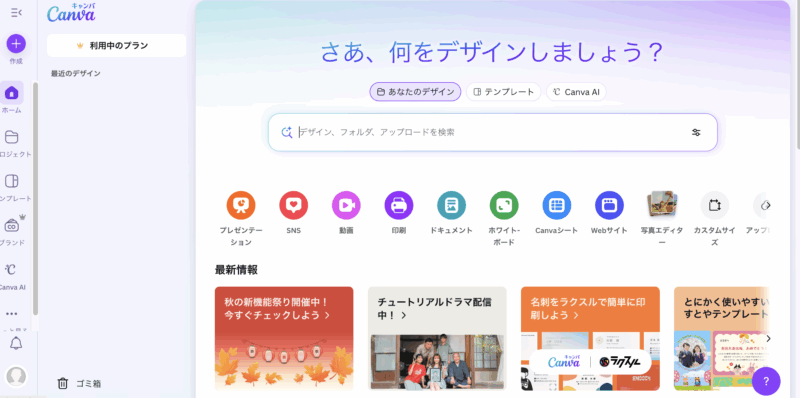
Task: Open the 写真エディター photo editor
Action: pyautogui.click(x=662, y=205)
